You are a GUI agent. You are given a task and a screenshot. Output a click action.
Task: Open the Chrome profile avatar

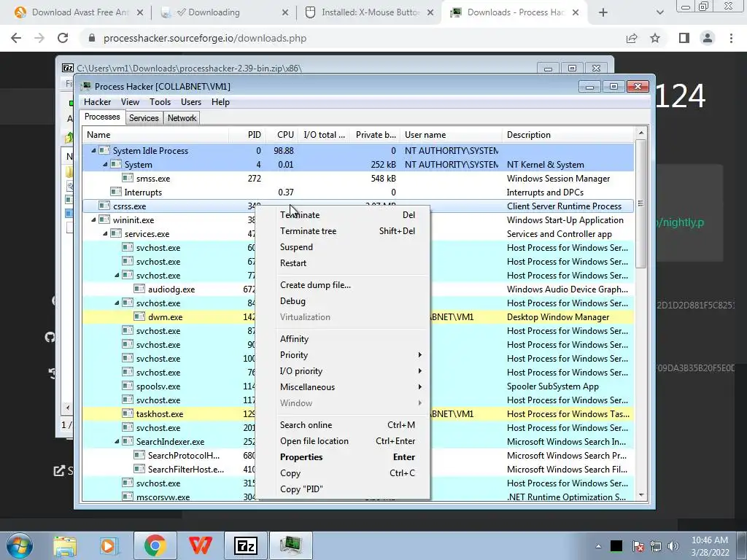coord(708,38)
